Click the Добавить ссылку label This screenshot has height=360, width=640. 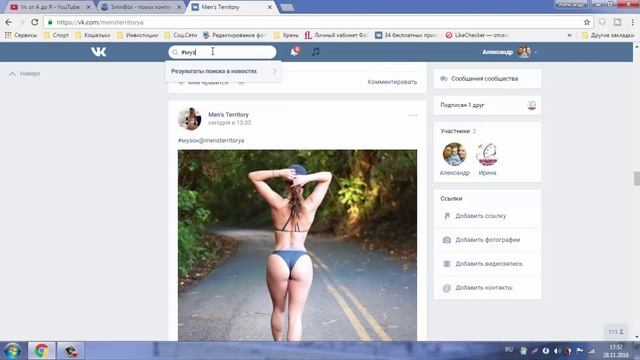pyautogui.click(x=480, y=216)
